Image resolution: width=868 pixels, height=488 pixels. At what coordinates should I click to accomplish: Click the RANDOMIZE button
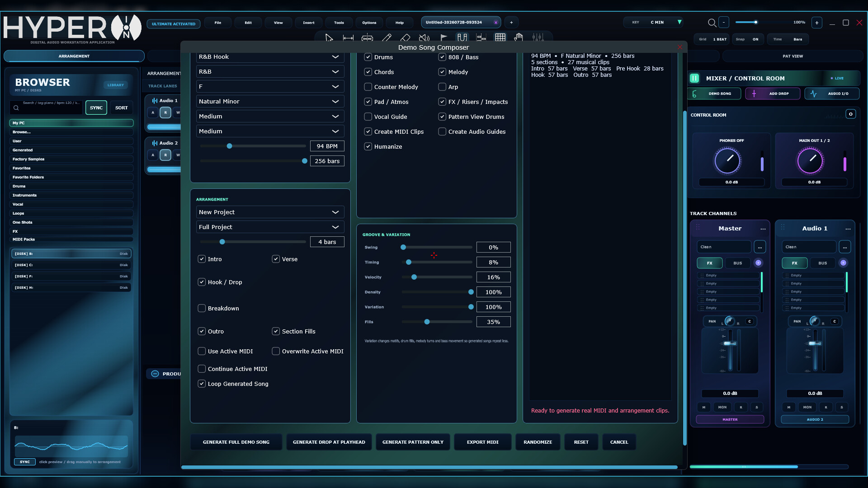coord(538,442)
